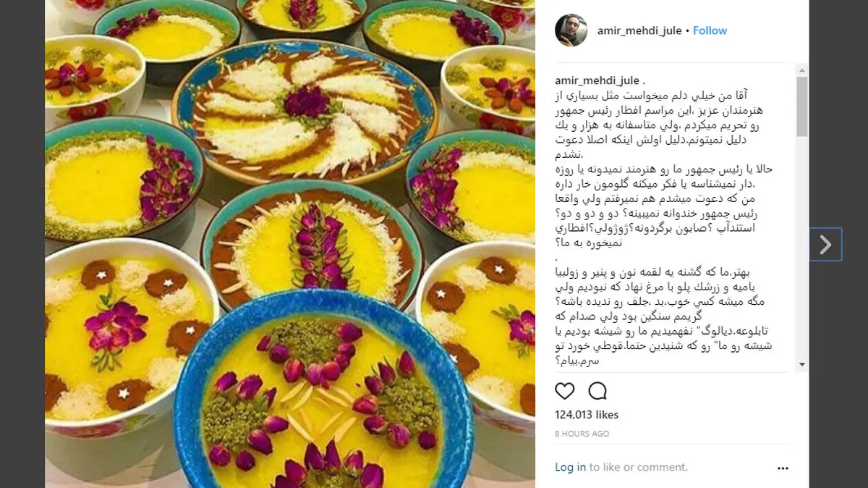Open the 8 HOURS AGO timestamp
The width and height of the screenshot is (868, 488).
coord(582,434)
